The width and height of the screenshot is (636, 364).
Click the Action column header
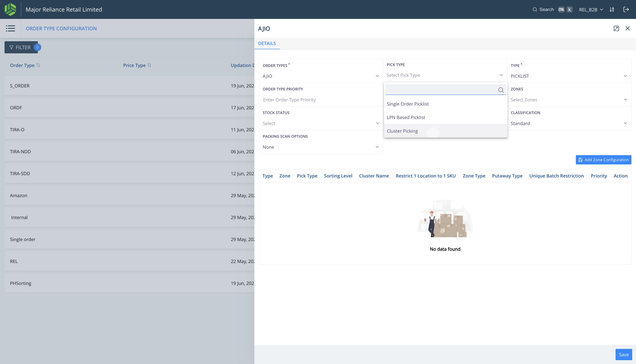pyautogui.click(x=620, y=176)
